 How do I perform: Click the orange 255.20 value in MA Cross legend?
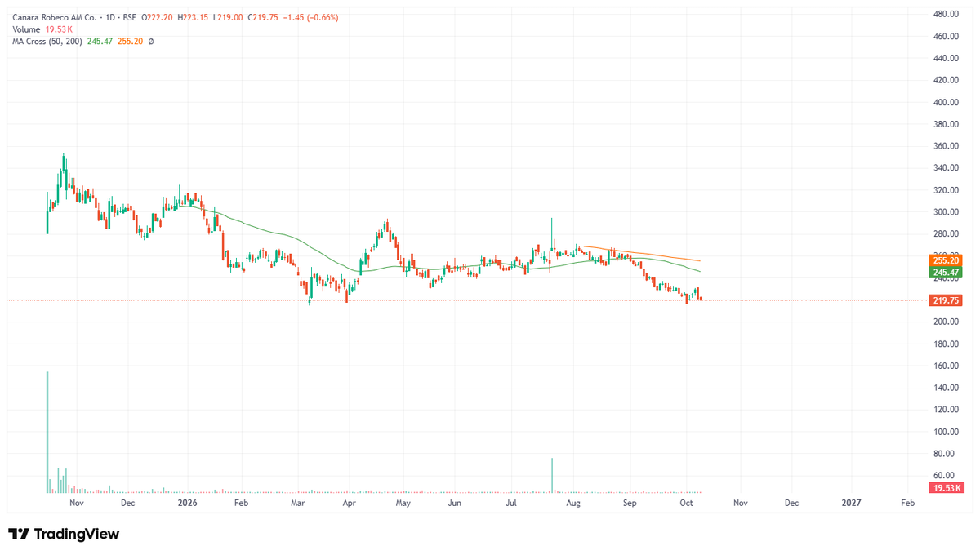tap(129, 41)
